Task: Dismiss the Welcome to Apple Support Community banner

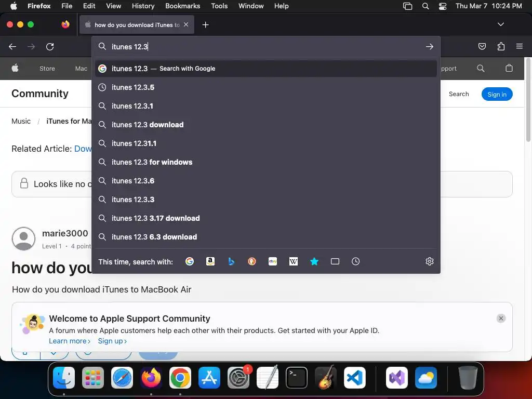Action: pos(501,318)
